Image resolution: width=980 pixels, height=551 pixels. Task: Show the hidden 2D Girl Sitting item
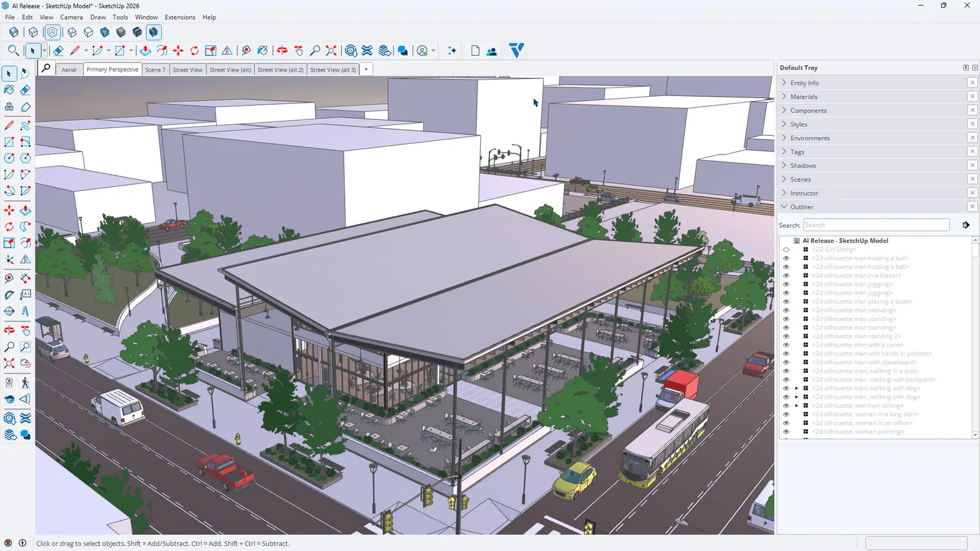[786, 250]
